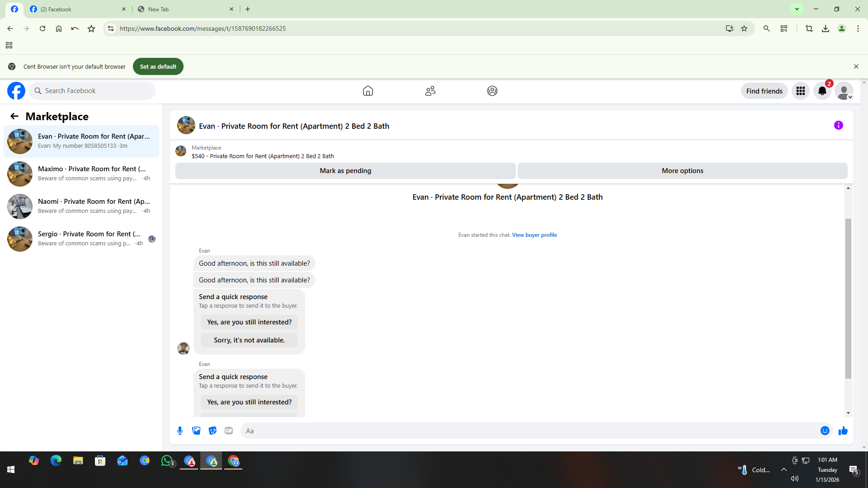The height and width of the screenshot is (488, 868).
Task: Show hidden system tray icons chevron
Action: (783, 469)
